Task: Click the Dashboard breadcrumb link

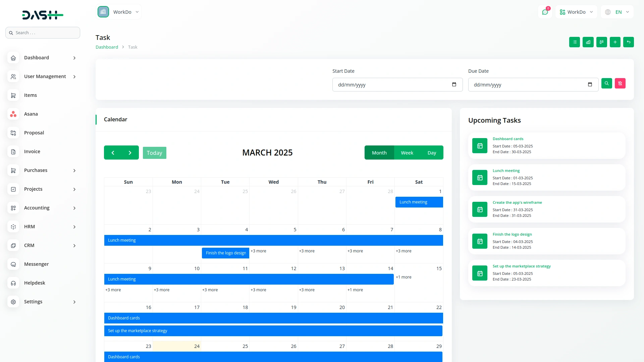Action: tap(107, 47)
